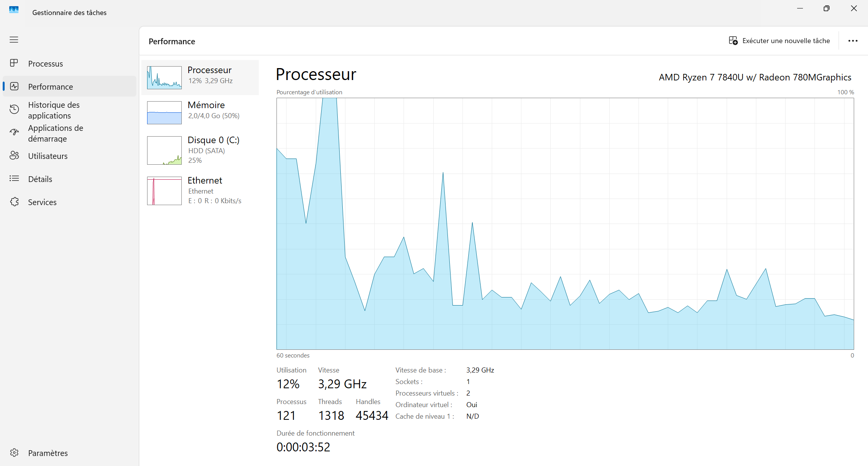The image size is (868, 466).
Task: Click the Processeur heading above graph
Action: click(316, 74)
